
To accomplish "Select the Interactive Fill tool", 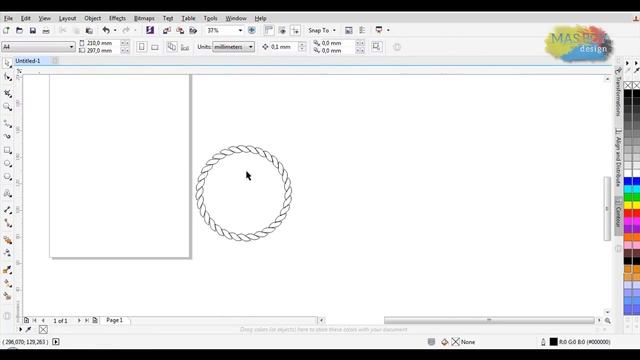I will 7,283.
